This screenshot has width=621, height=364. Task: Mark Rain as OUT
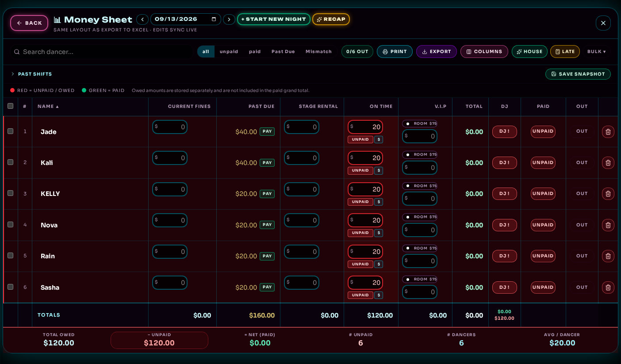[x=582, y=256]
